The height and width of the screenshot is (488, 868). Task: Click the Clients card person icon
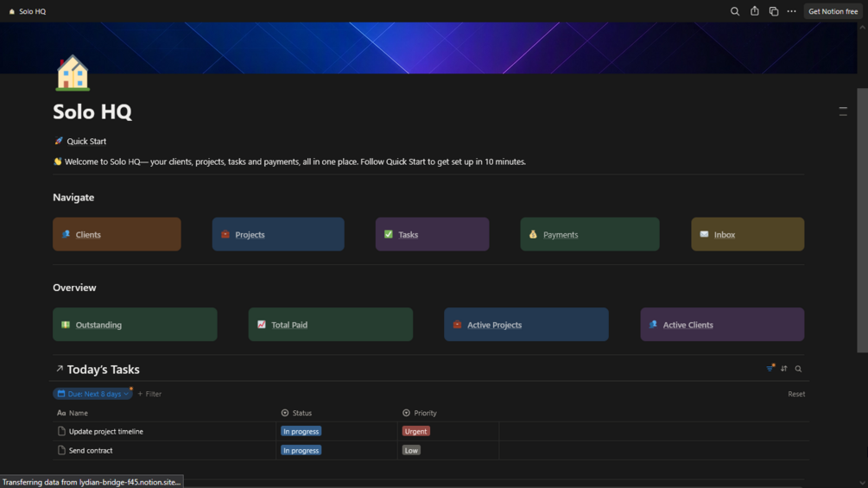pos(66,234)
